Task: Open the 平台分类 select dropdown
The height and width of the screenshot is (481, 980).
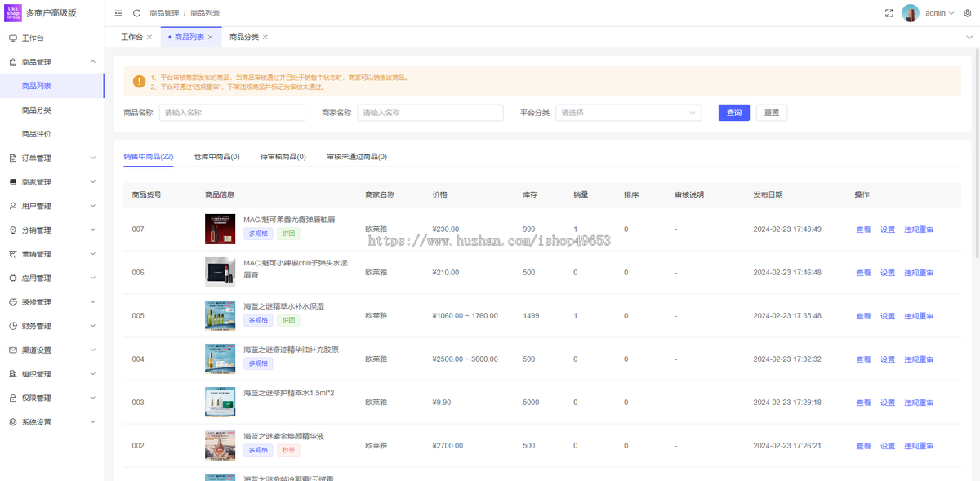Action: click(x=629, y=113)
